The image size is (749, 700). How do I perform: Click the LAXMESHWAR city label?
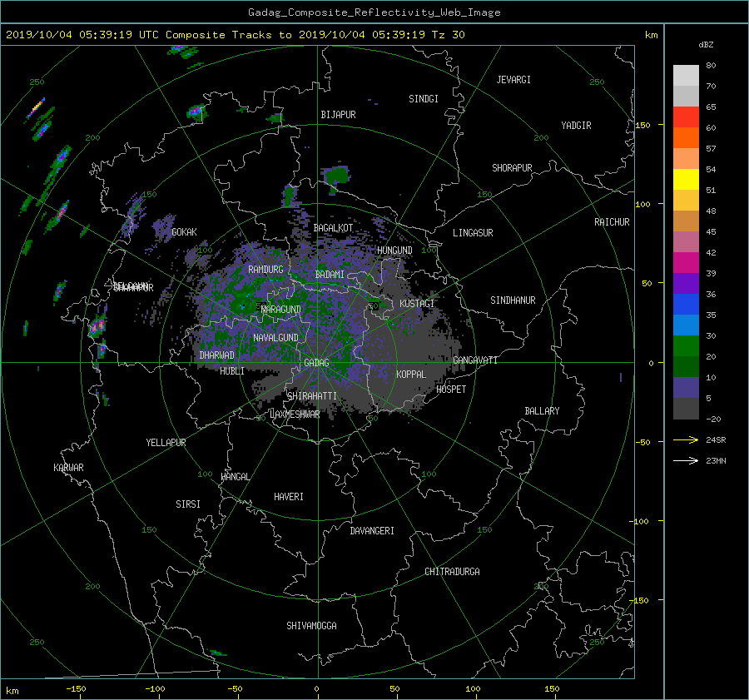(x=295, y=415)
